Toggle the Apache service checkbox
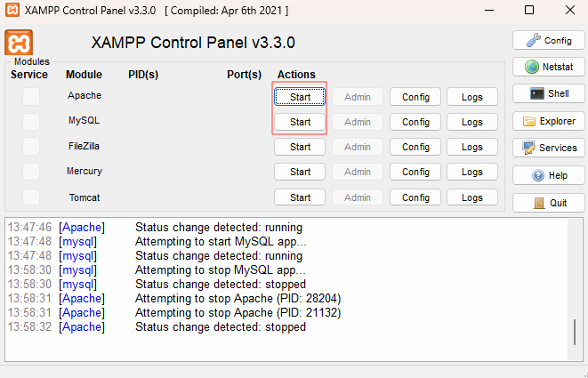The width and height of the screenshot is (588, 378). 31,96
